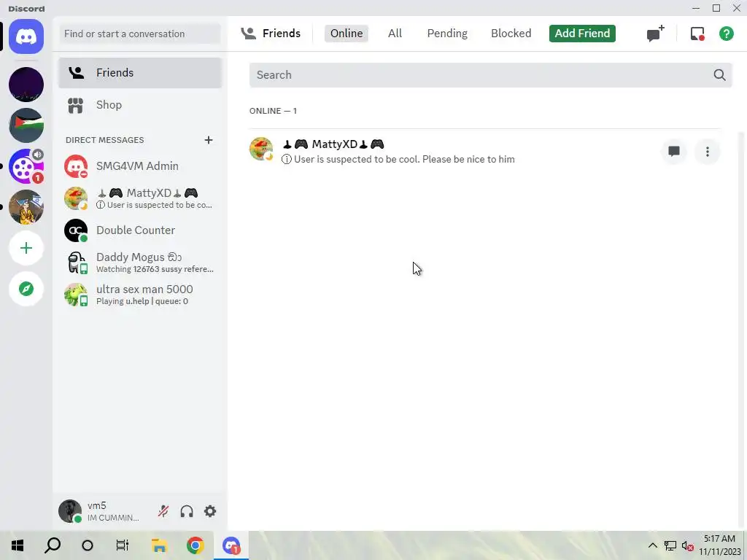Switch to the Online friends tab
The height and width of the screenshot is (560, 747).
tap(347, 34)
